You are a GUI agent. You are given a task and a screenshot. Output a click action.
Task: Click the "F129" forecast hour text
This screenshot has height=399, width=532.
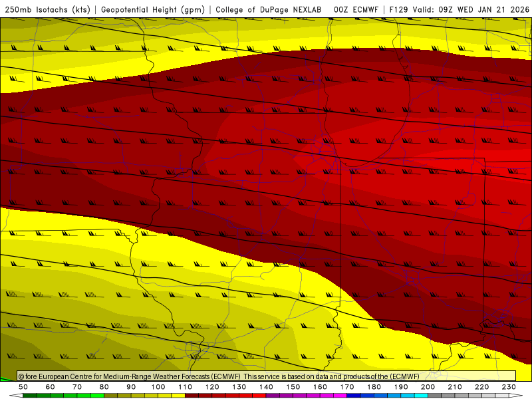(x=398, y=9)
